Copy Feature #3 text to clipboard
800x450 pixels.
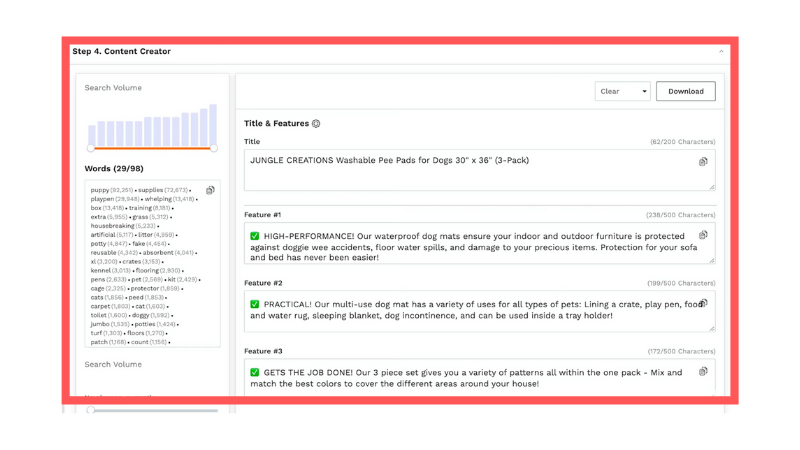pos(703,372)
